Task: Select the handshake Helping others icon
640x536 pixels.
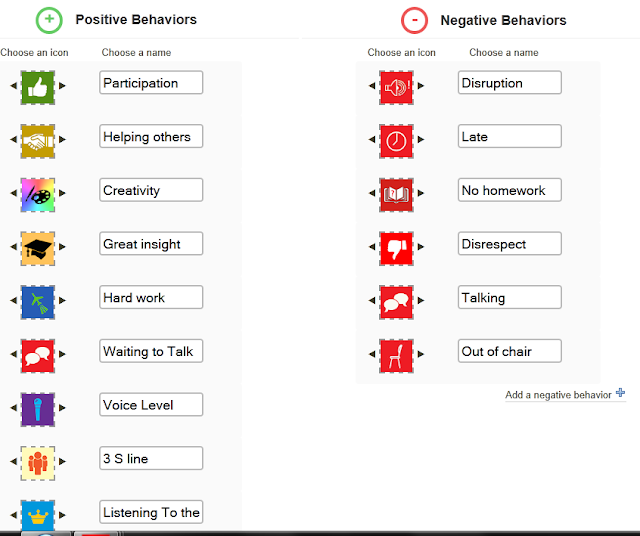Action: (x=37, y=141)
